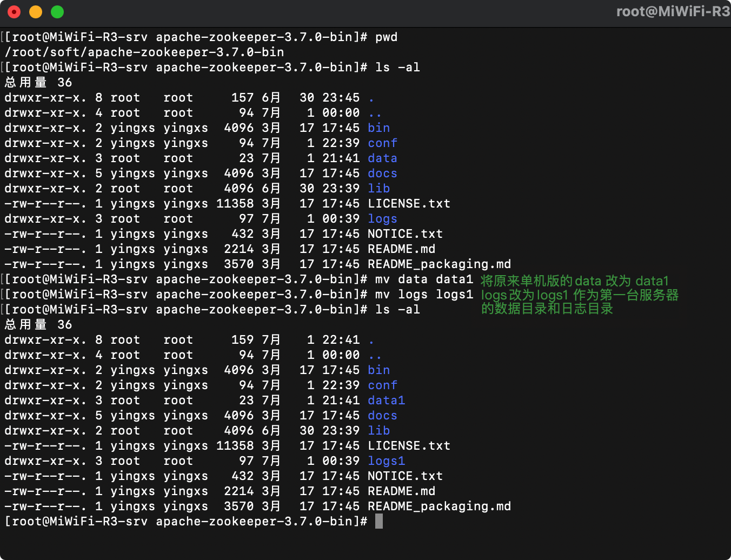Click the 'mv logs logs1' command
The width and height of the screenshot is (731, 560).
tap(424, 295)
